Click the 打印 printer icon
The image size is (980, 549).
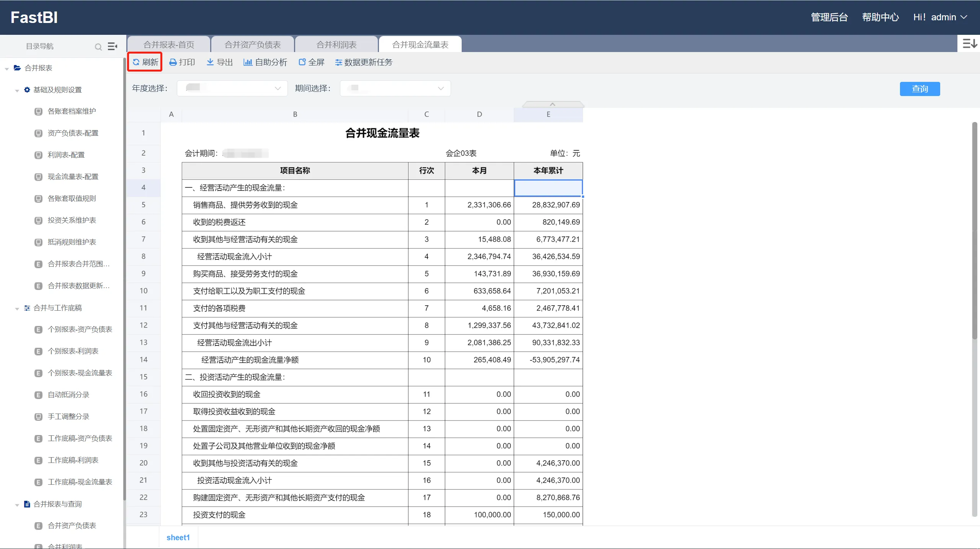173,62
